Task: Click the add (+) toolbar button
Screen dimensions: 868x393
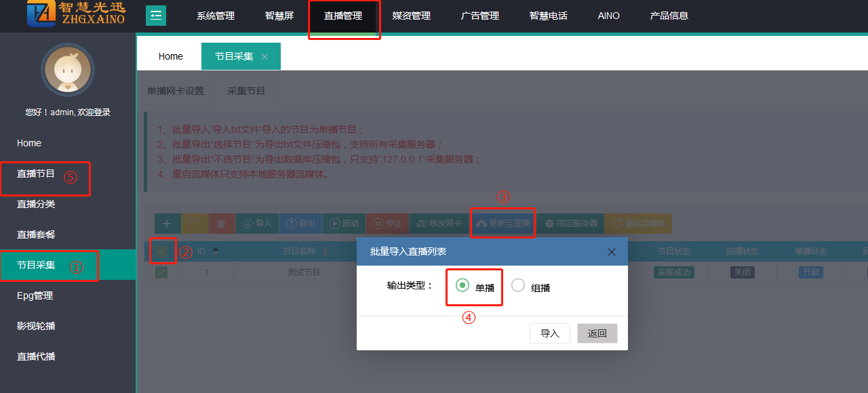Action: coord(167,224)
